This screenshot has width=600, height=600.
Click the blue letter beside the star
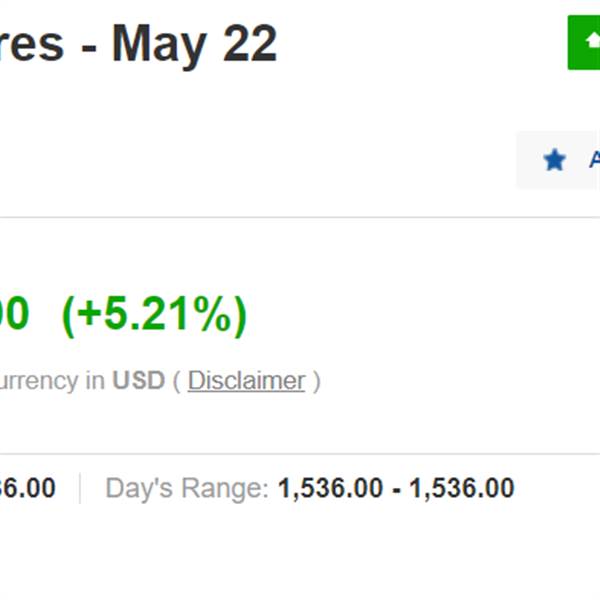595,160
